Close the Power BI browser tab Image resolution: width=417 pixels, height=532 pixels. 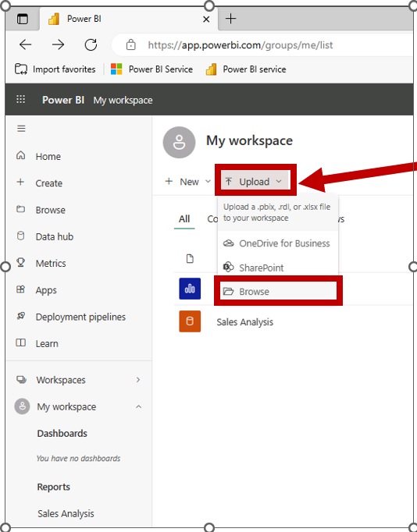pos(206,20)
